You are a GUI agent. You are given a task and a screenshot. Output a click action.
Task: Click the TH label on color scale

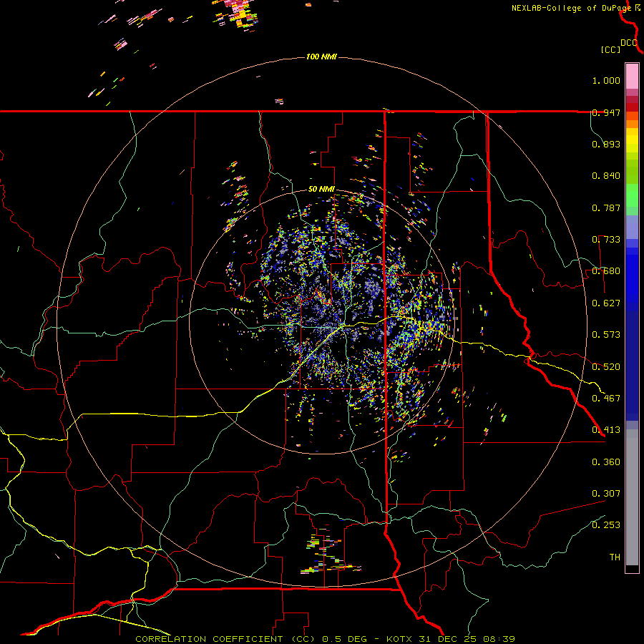click(615, 557)
